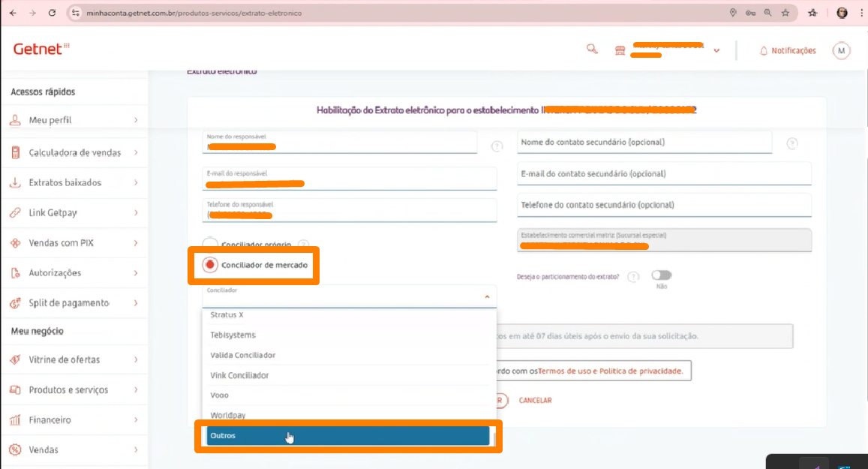Choose Vooo from conciliador list

click(x=350, y=395)
